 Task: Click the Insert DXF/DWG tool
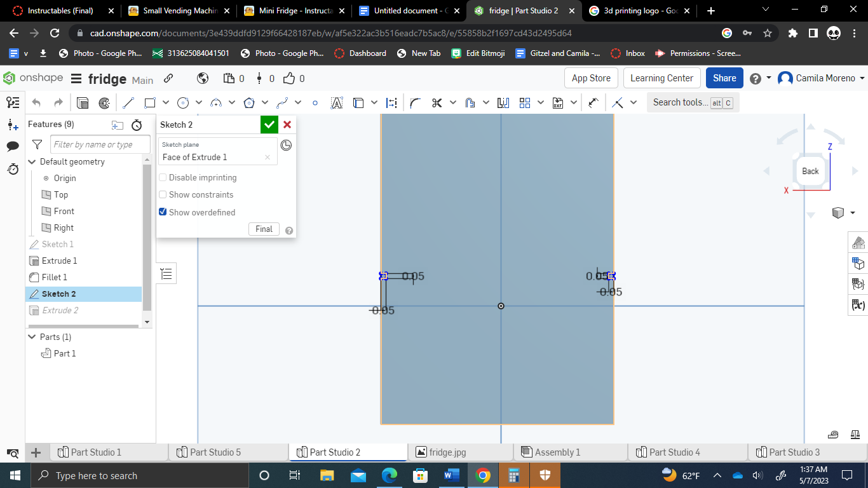[x=557, y=102]
